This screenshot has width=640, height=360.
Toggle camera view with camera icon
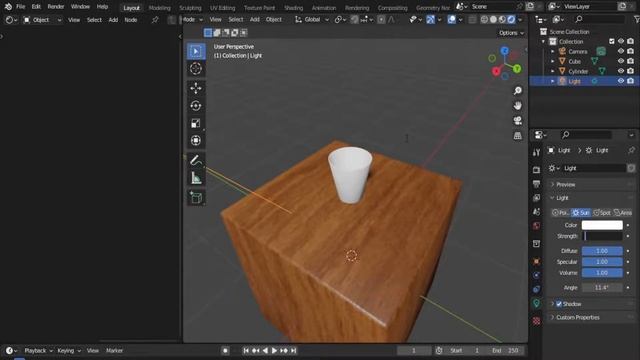coord(518,120)
